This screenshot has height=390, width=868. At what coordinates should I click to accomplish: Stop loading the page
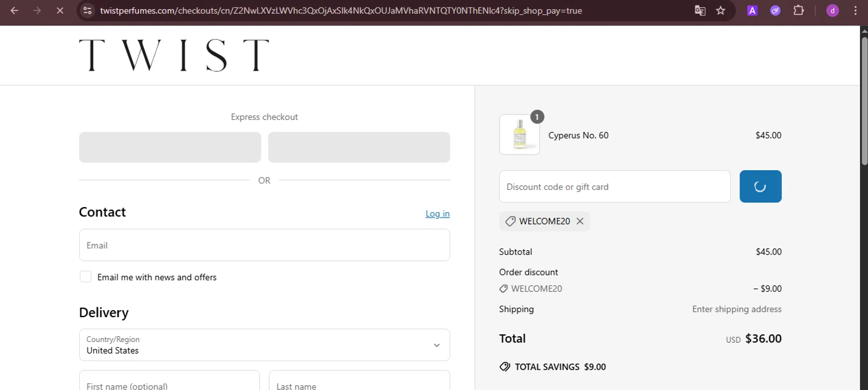(x=60, y=10)
